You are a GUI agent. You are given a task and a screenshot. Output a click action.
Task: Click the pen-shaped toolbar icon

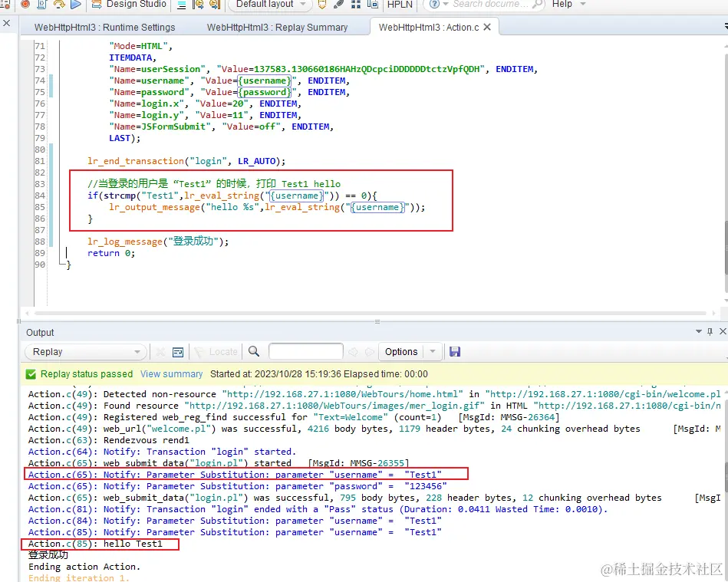(339, 5)
